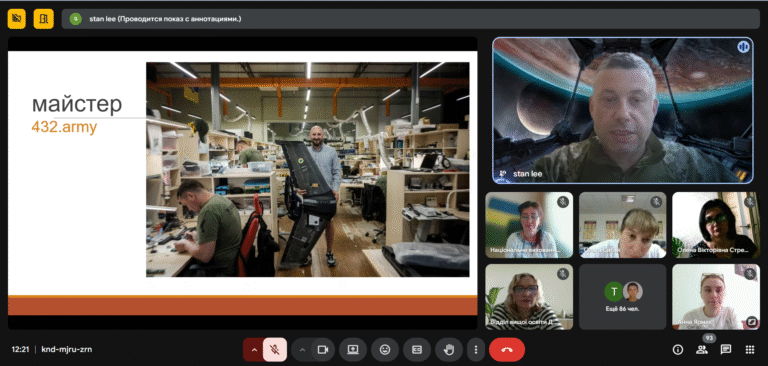Click the 432.army text on the slide

point(64,127)
